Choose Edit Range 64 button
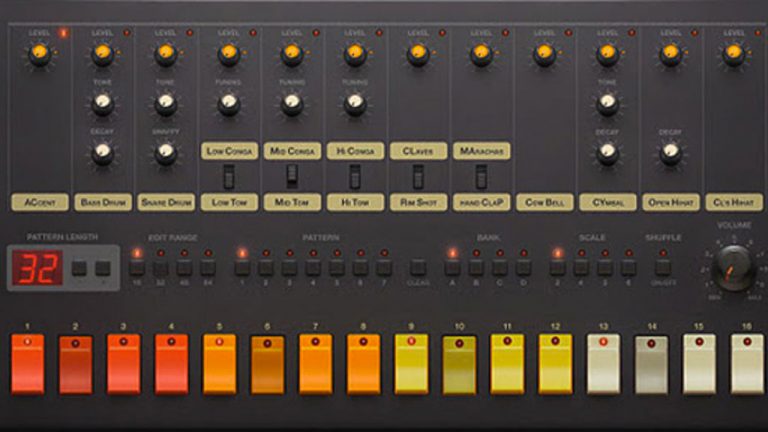Screen dimensions: 768x432 point(208,268)
